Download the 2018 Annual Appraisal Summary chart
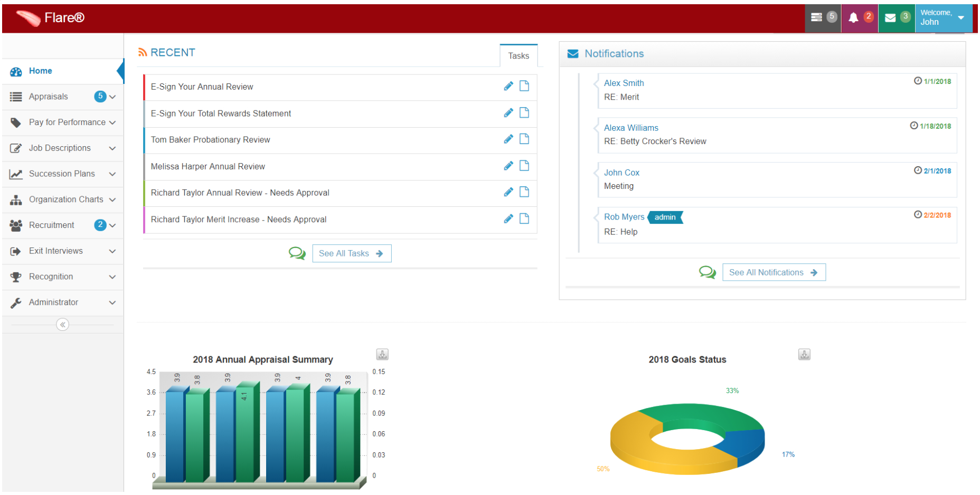The image size is (980, 495). tap(382, 354)
